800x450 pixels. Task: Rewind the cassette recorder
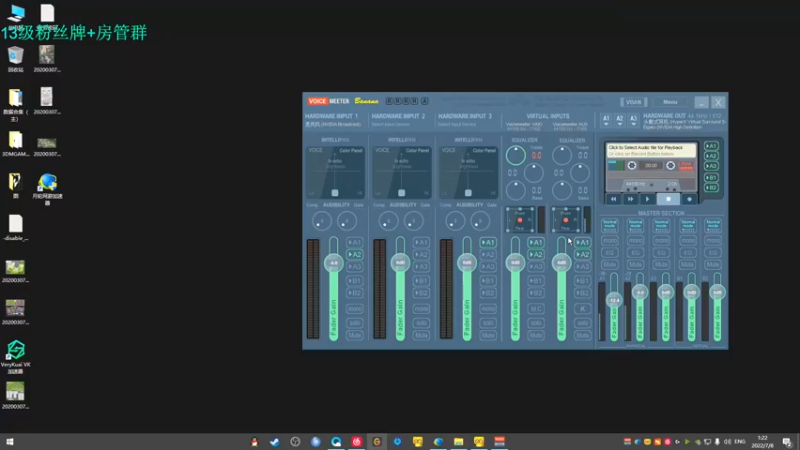613,199
